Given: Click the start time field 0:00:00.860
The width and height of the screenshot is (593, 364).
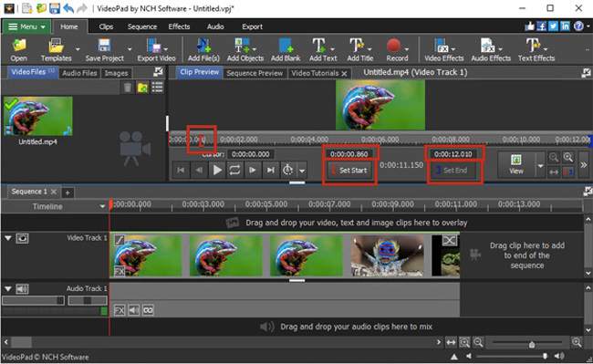Looking at the screenshot, I should pos(349,154).
